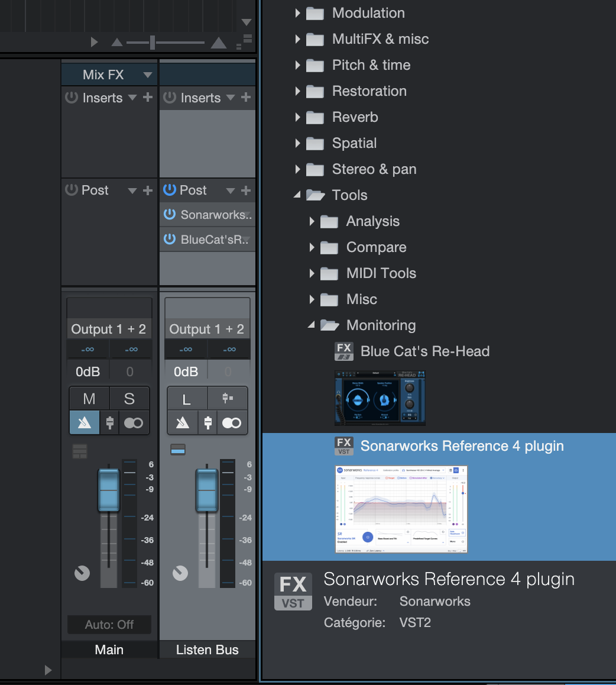This screenshot has width=616, height=685.
Task: Click the large FX VST info icon
Action: [x=293, y=592]
